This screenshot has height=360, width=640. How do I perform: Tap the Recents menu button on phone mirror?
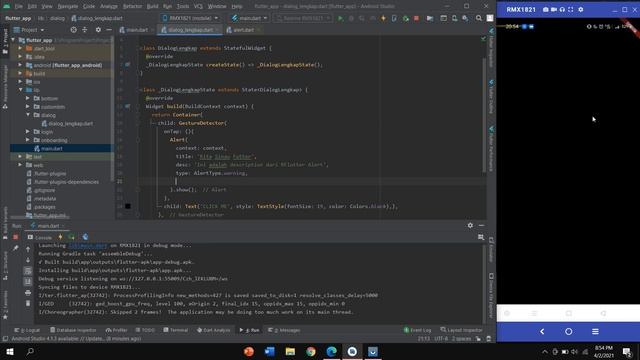click(x=596, y=331)
